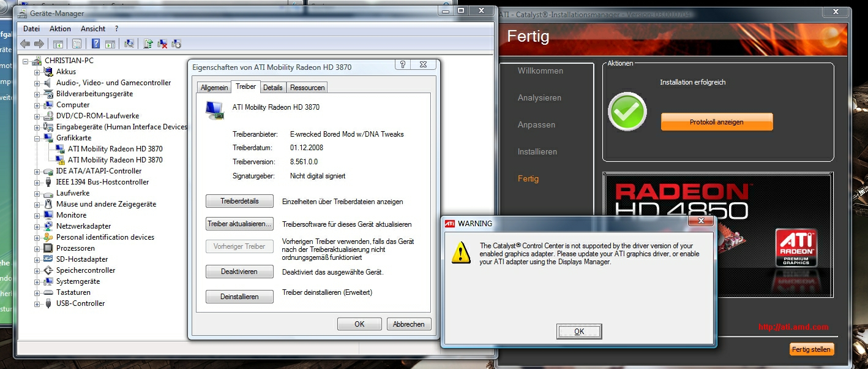
Task: Expand Audio-, Video- und Gamecontroller node
Action: coord(37,83)
